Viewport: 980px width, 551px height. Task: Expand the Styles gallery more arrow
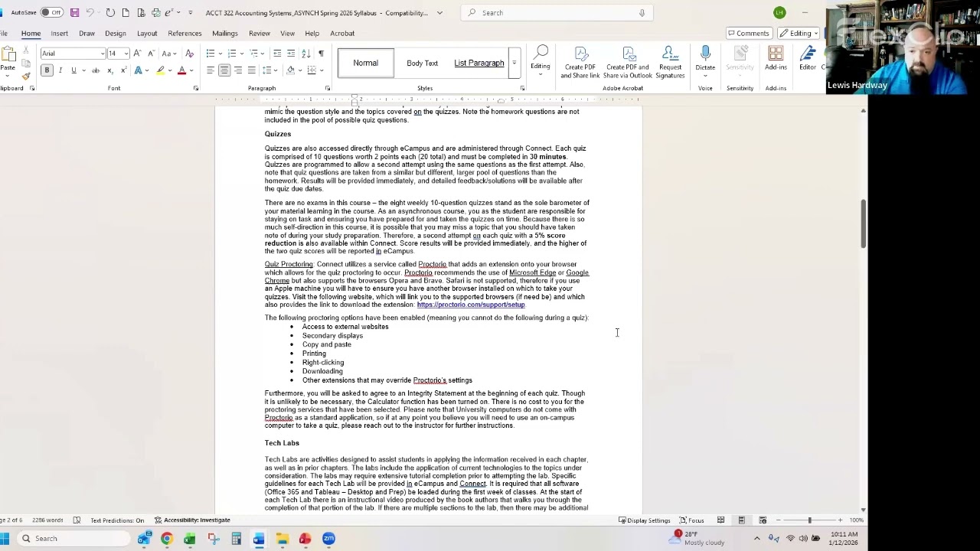pos(514,63)
